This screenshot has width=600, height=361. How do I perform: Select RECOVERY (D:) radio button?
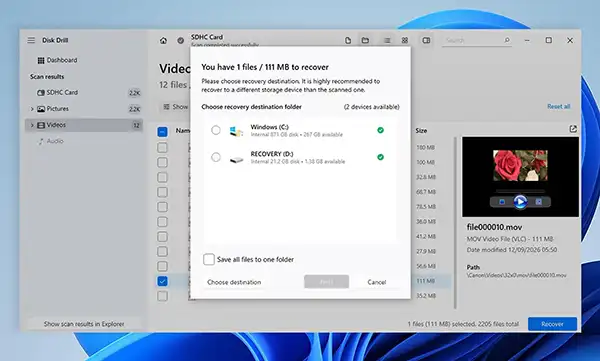coord(216,157)
